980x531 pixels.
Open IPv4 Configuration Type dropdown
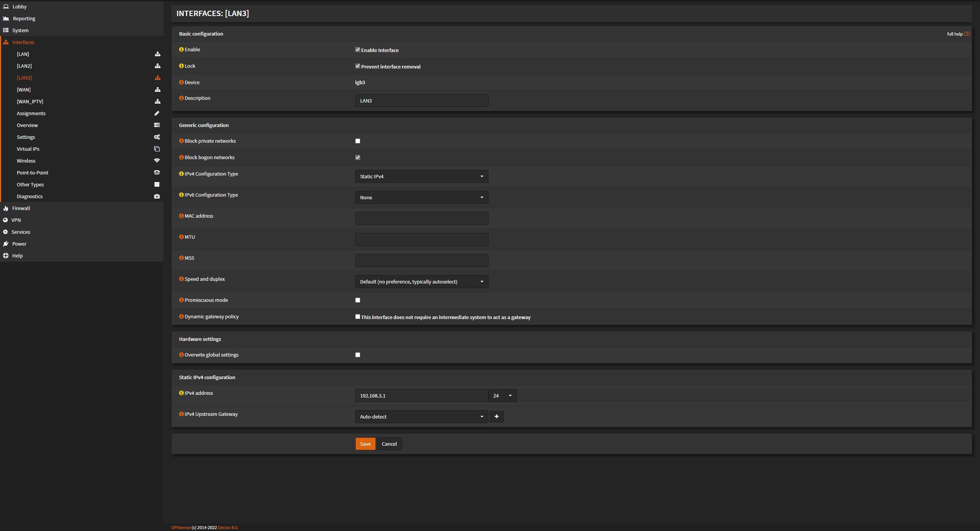421,176
